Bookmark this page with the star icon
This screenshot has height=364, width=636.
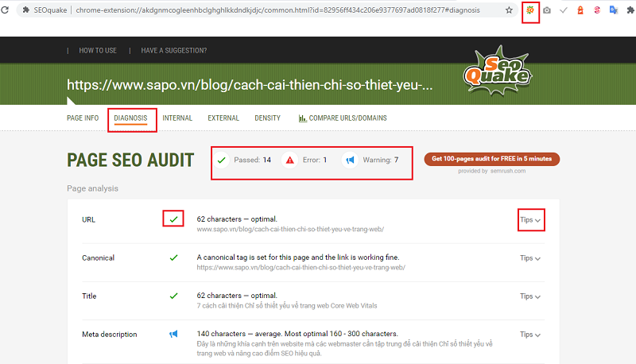click(509, 10)
